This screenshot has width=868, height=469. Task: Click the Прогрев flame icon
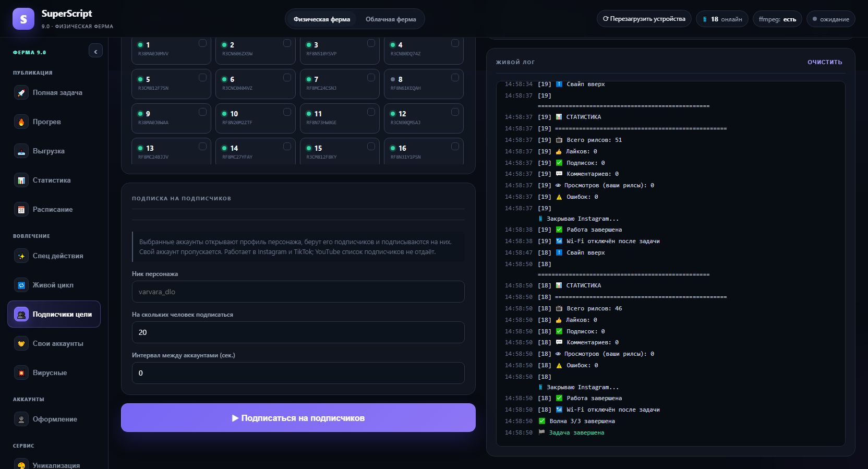click(21, 122)
